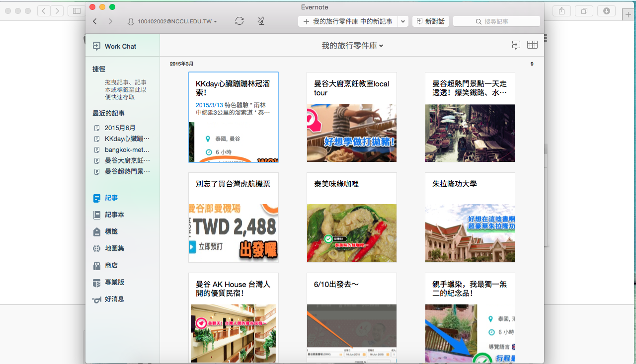This screenshot has width=636, height=364.
Task: Click Safari's share button
Action: (x=562, y=10)
